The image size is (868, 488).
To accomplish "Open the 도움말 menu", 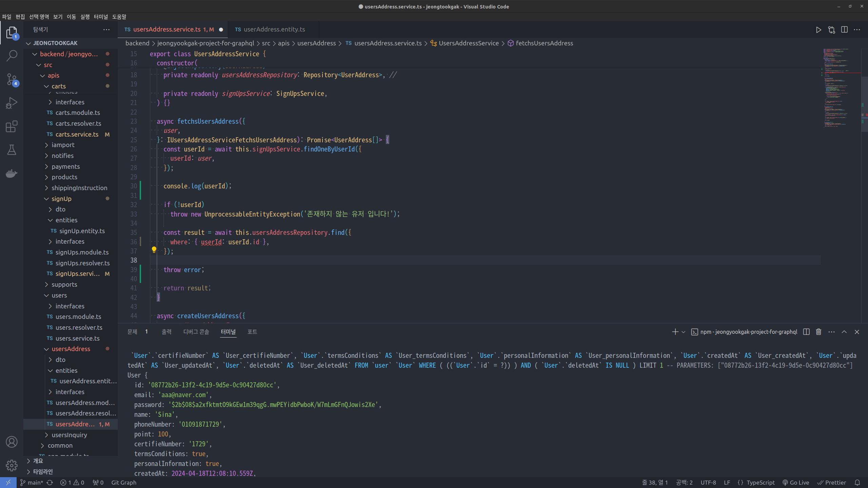I will [119, 17].
